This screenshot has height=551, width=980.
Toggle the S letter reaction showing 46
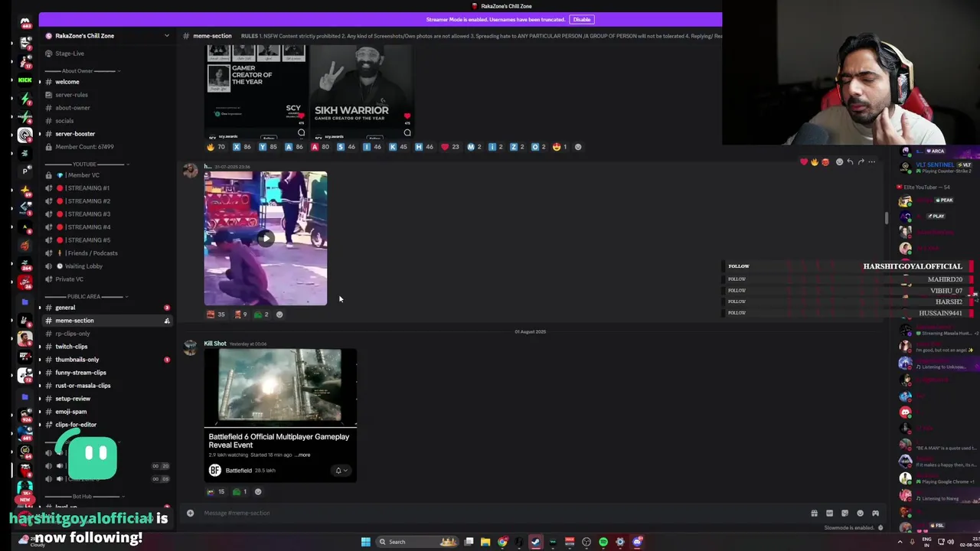346,147
